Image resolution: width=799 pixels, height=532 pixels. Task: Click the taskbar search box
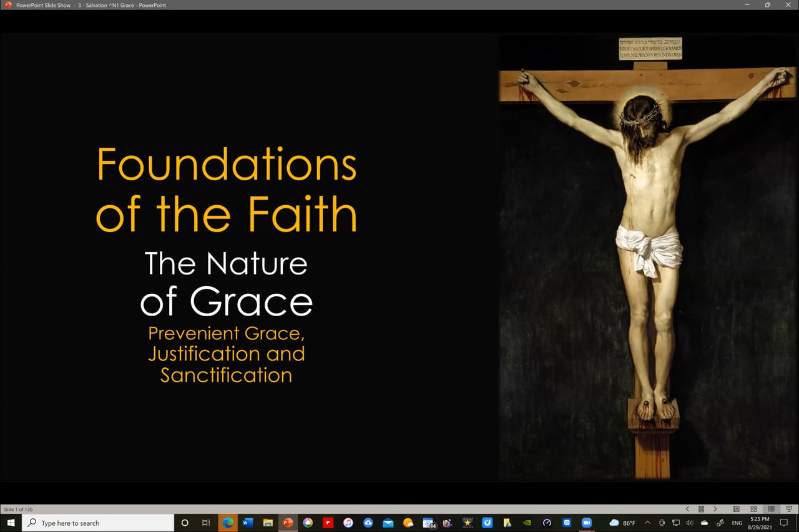coord(98,523)
